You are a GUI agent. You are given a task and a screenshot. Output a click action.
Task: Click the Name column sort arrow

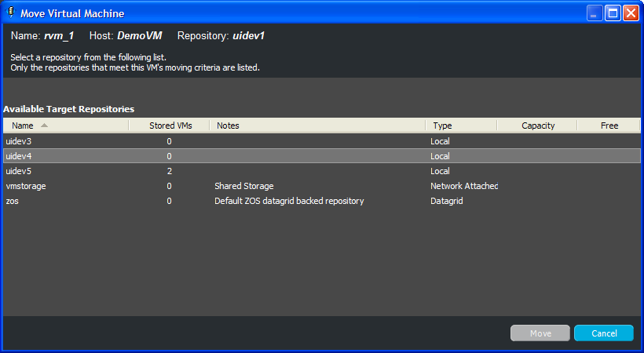(x=44, y=126)
